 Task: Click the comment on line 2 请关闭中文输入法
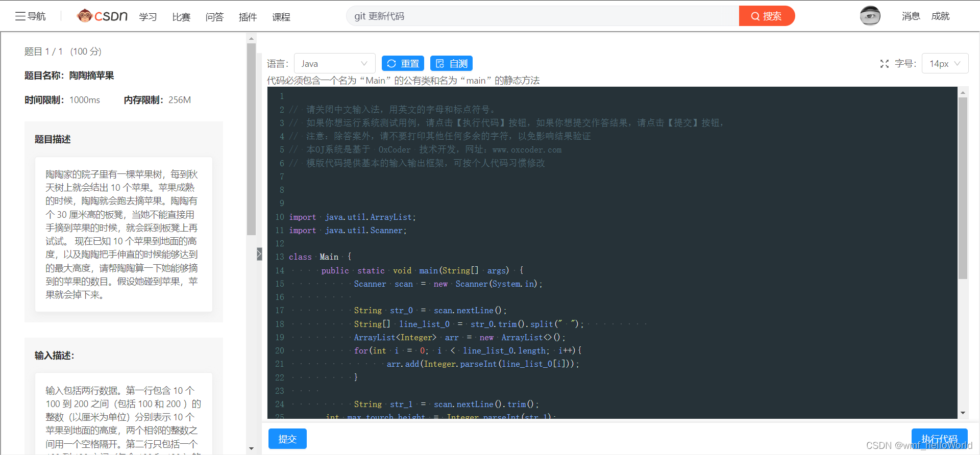(392, 110)
